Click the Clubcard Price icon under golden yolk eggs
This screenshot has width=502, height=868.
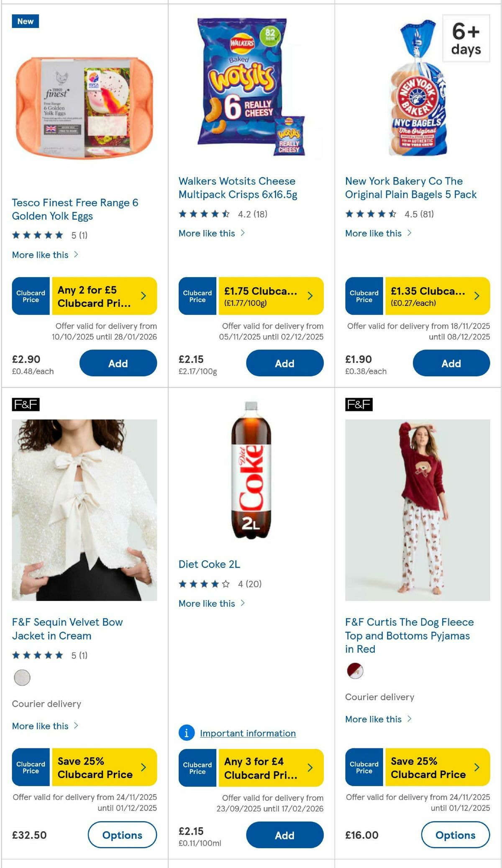click(x=30, y=295)
